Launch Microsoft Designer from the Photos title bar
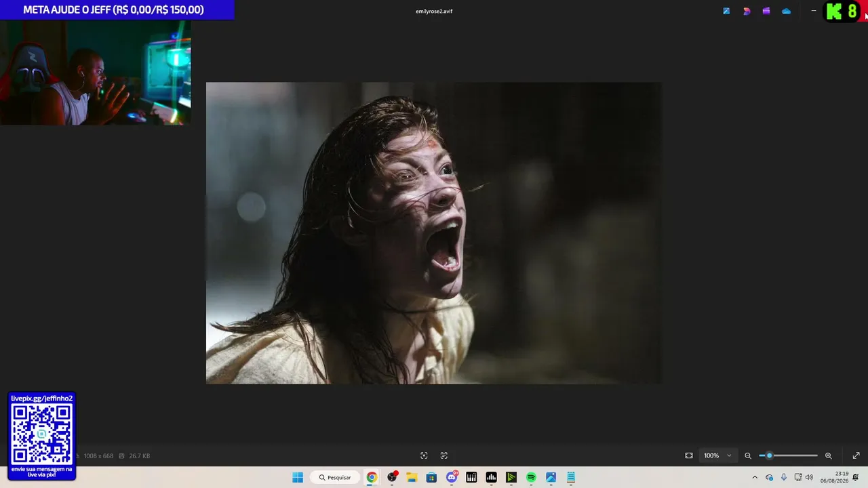Screen dimensions: 868x488 point(747,11)
